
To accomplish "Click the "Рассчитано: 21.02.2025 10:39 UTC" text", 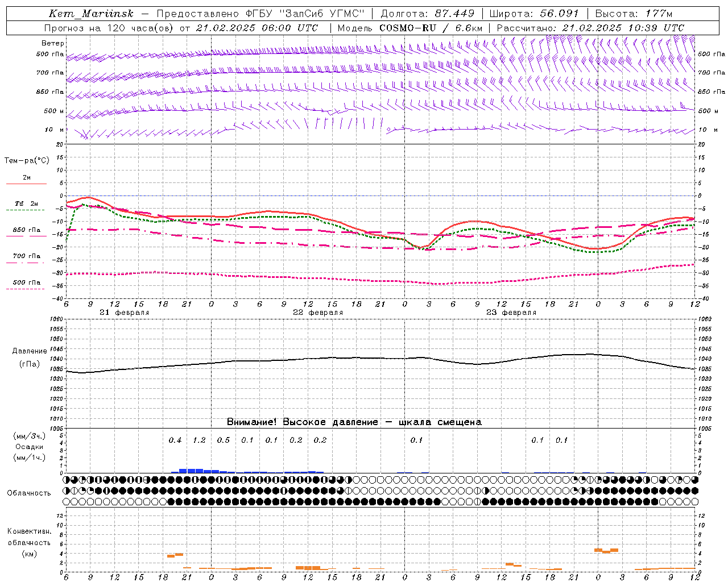I will [590, 28].
